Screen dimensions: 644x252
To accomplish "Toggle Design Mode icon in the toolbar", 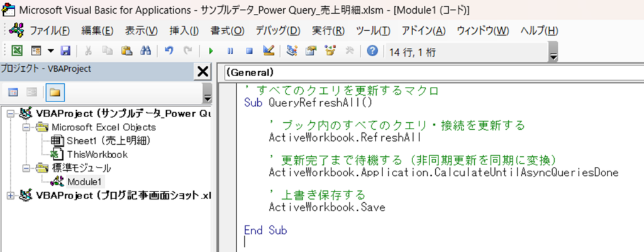I will [x=269, y=51].
